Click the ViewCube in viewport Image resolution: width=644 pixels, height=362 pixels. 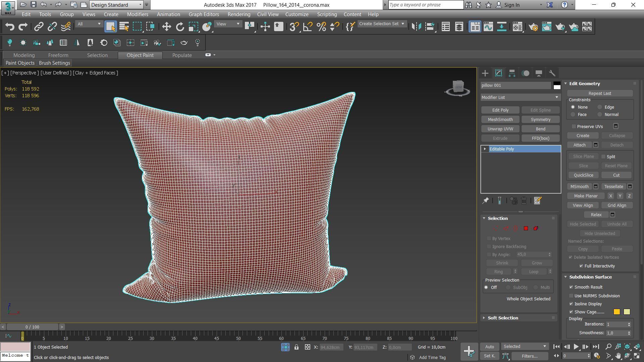point(458,87)
